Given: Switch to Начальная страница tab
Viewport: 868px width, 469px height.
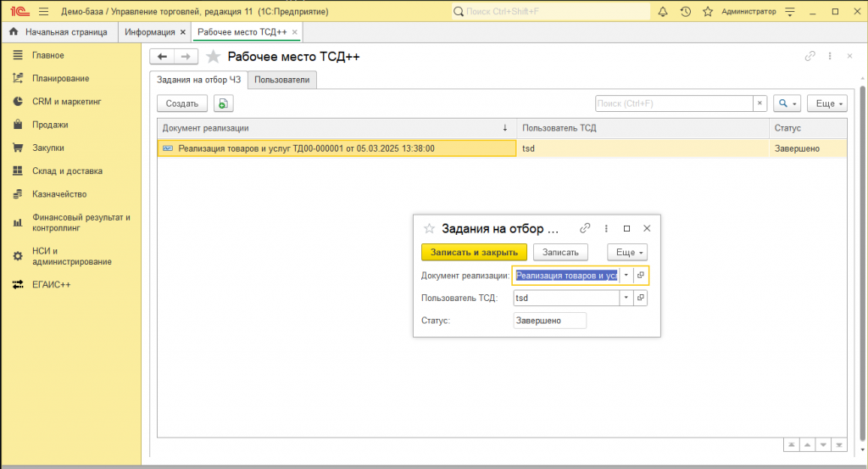Looking at the screenshot, I should [x=59, y=32].
